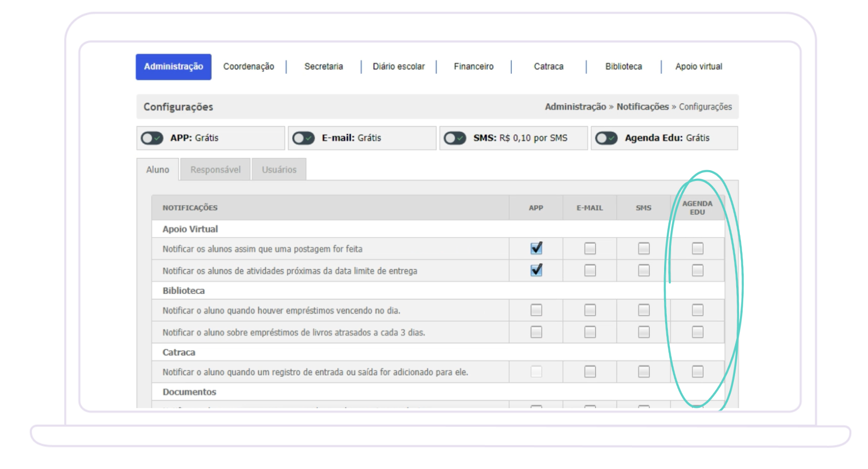Open the Catraca menu item
868x469 pixels.
[x=548, y=67]
